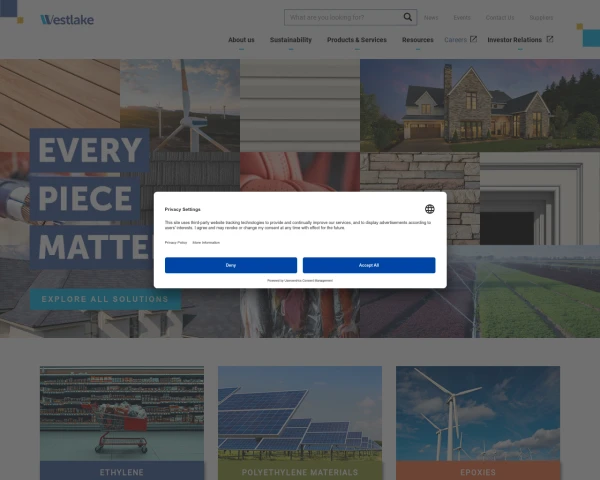This screenshot has height=480, width=600.
Task: Go to the News page
Action: coord(431,17)
